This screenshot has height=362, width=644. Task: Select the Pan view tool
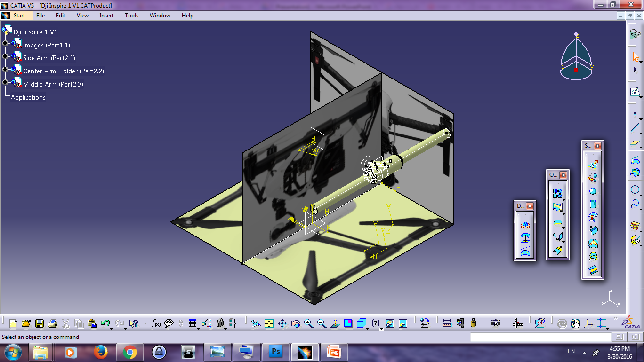282,323
